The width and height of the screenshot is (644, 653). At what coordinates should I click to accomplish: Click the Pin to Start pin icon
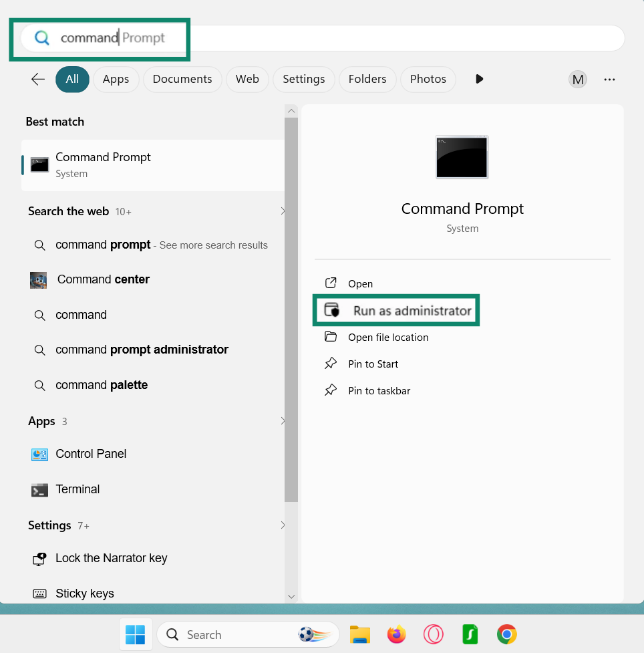331,363
